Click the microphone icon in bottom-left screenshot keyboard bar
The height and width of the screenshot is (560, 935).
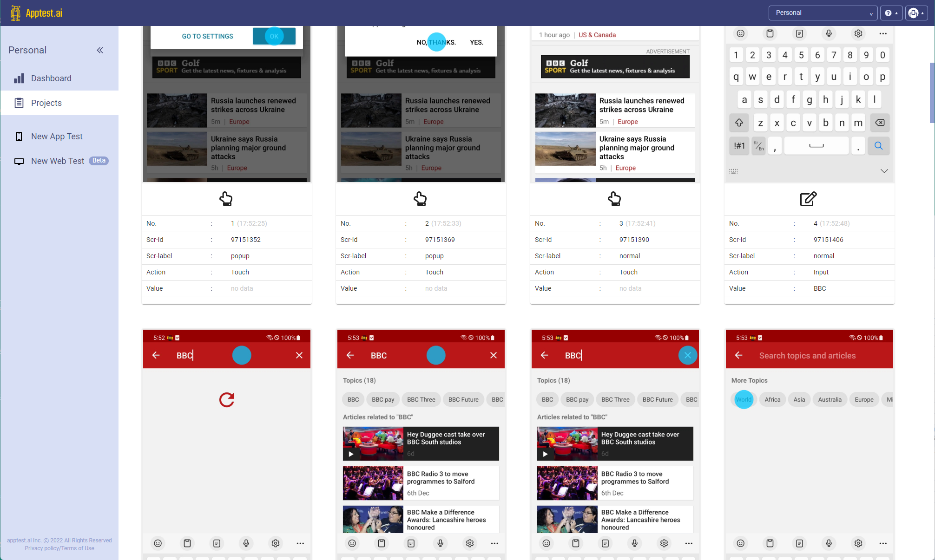click(246, 543)
